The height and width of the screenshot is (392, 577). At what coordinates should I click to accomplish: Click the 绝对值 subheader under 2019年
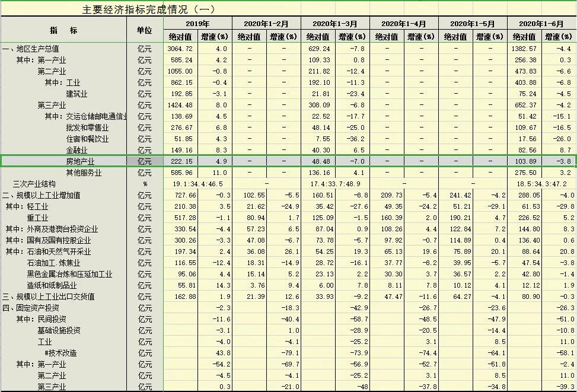180,37
